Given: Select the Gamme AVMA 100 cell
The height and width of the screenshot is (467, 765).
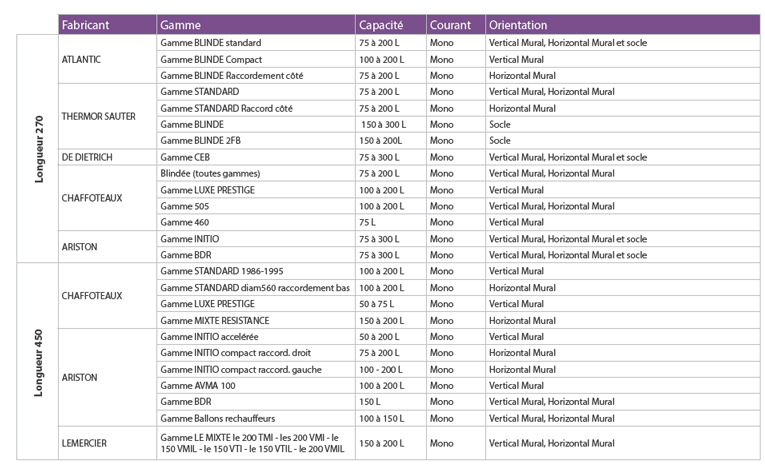Looking at the screenshot, I should [x=256, y=386].
